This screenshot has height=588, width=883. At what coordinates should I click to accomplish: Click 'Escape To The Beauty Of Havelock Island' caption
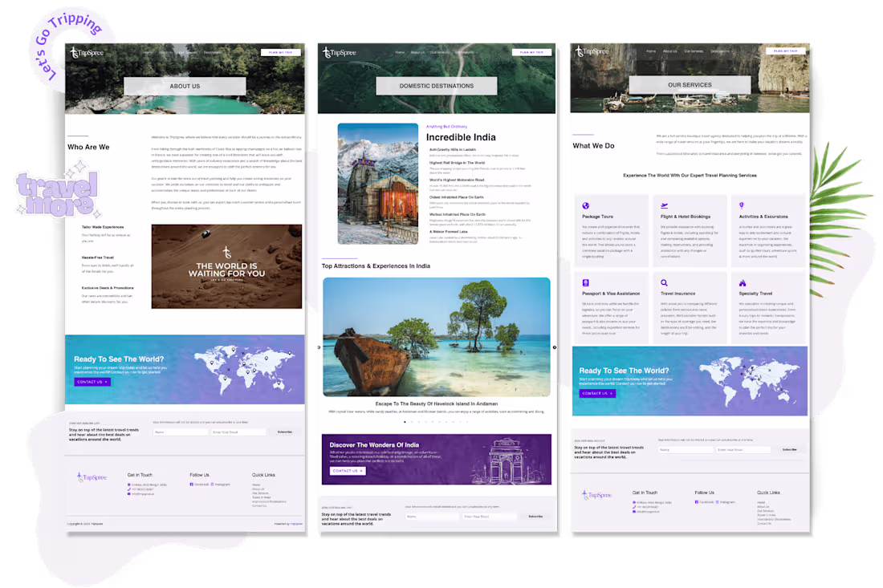coord(437,403)
